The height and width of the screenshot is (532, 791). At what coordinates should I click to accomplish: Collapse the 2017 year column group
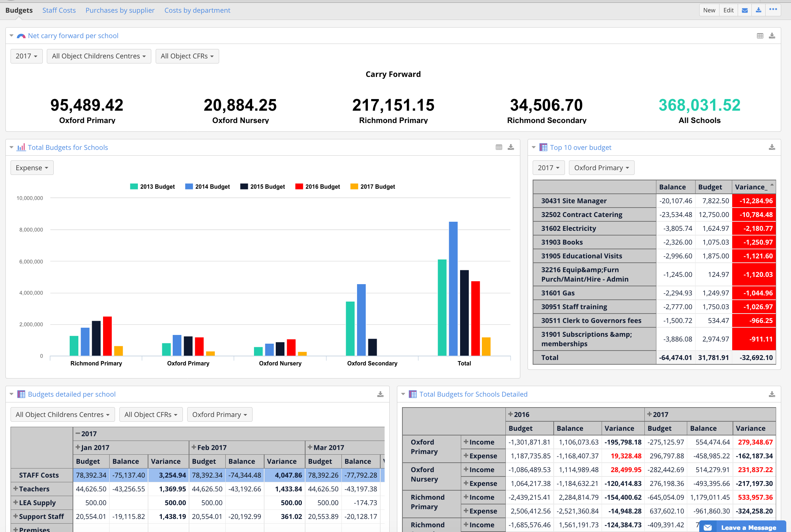tap(78, 434)
